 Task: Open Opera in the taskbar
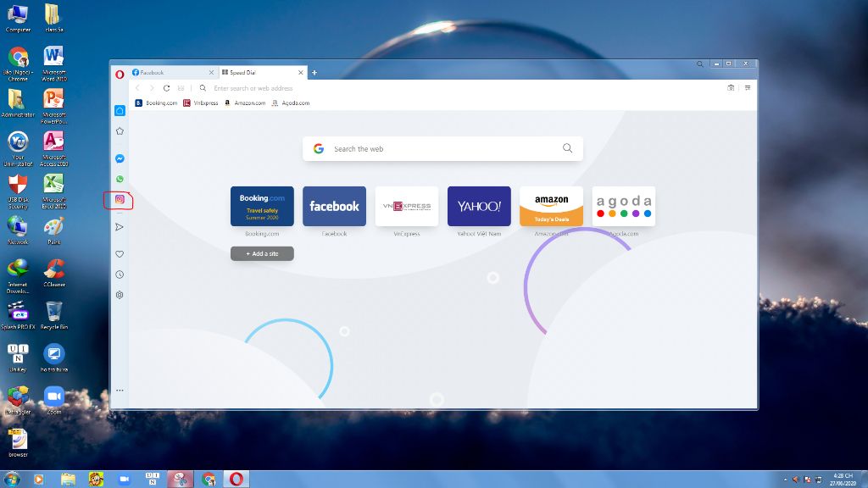click(236, 480)
